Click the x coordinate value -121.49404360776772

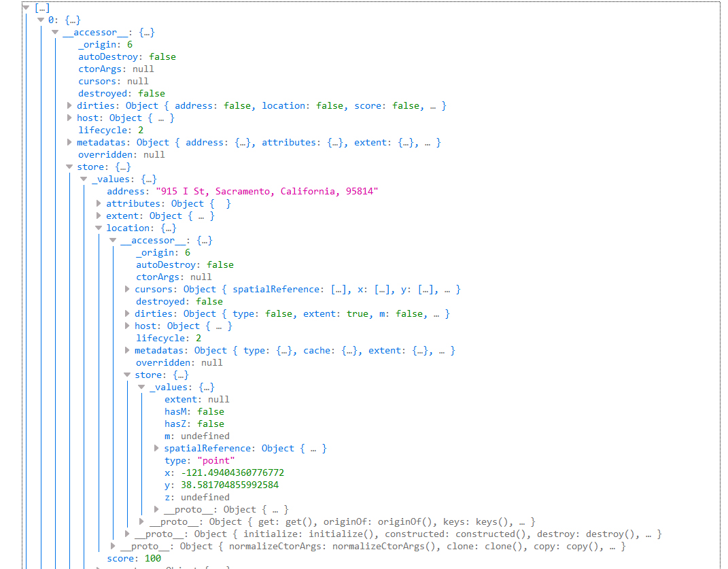coord(232,472)
